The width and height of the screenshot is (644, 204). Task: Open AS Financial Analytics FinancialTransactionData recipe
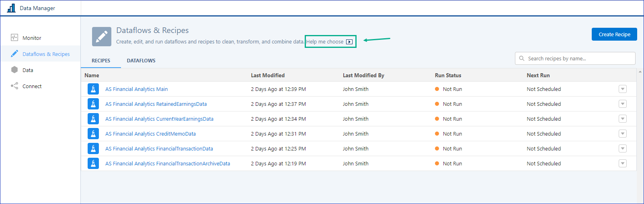click(x=159, y=149)
